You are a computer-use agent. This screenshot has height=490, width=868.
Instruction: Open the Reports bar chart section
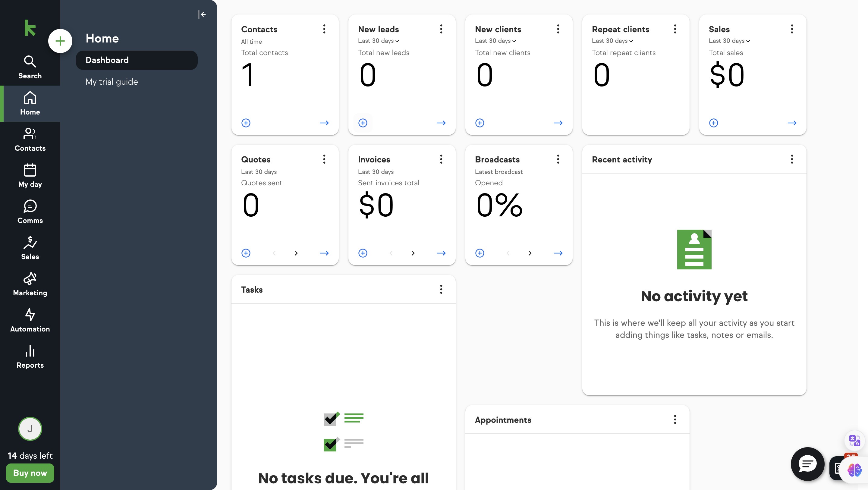(30, 356)
